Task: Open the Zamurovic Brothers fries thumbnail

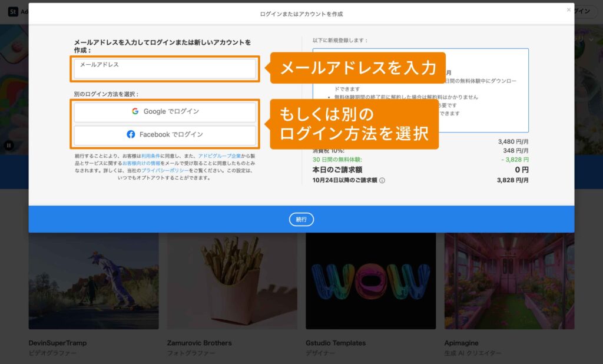Action: 232,281
